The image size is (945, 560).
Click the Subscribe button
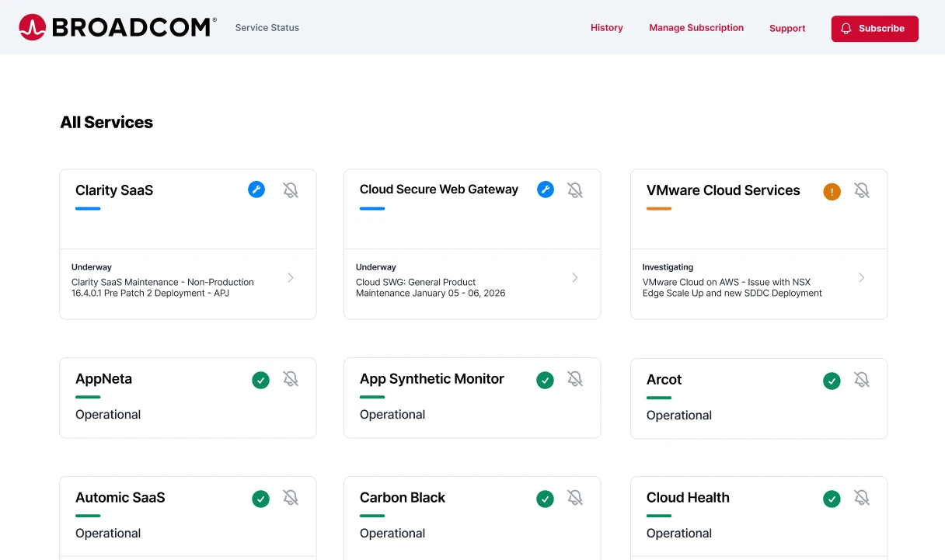[874, 28]
